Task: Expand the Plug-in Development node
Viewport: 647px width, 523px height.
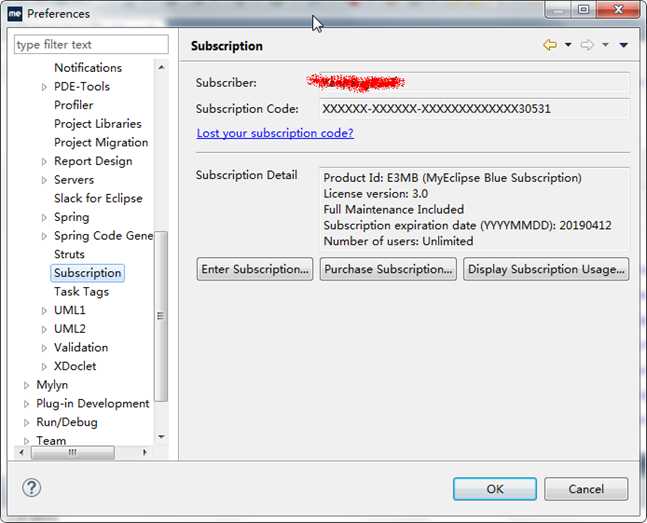Action: pos(26,404)
